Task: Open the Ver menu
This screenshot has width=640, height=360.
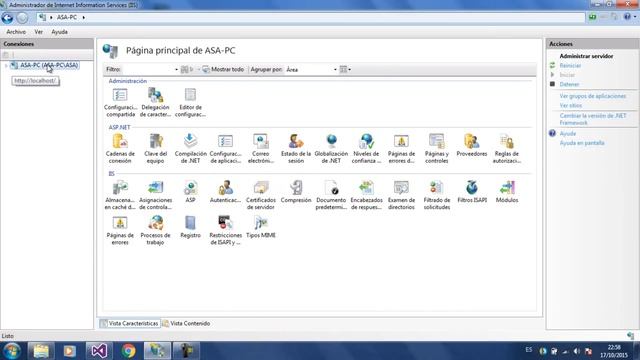Action: (39, 32)
